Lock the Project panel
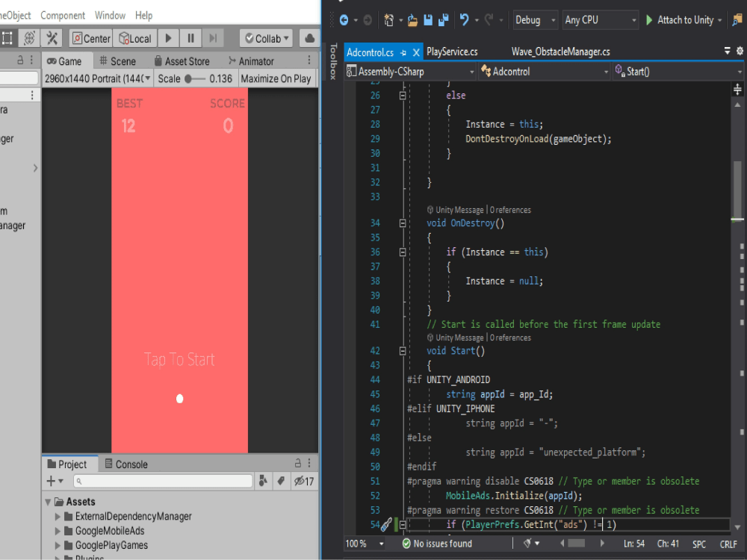Image resolution: width=747 pixels, height=560 pixels. [298, 463]
